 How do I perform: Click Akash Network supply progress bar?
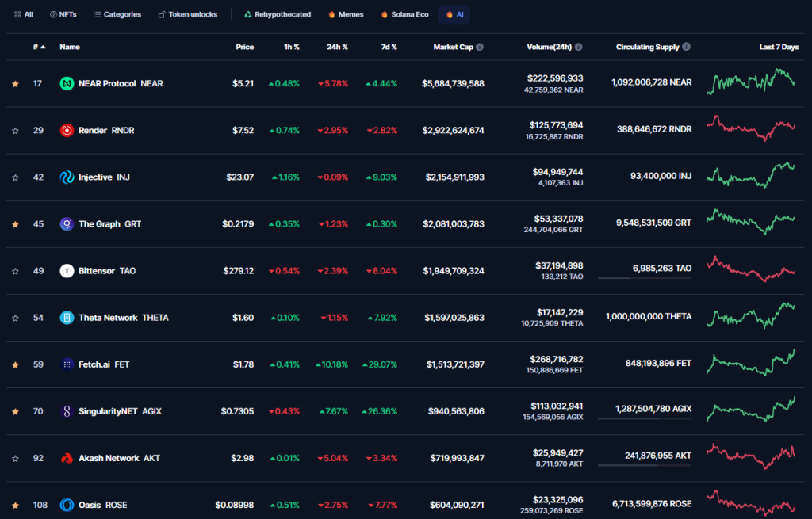645,465
